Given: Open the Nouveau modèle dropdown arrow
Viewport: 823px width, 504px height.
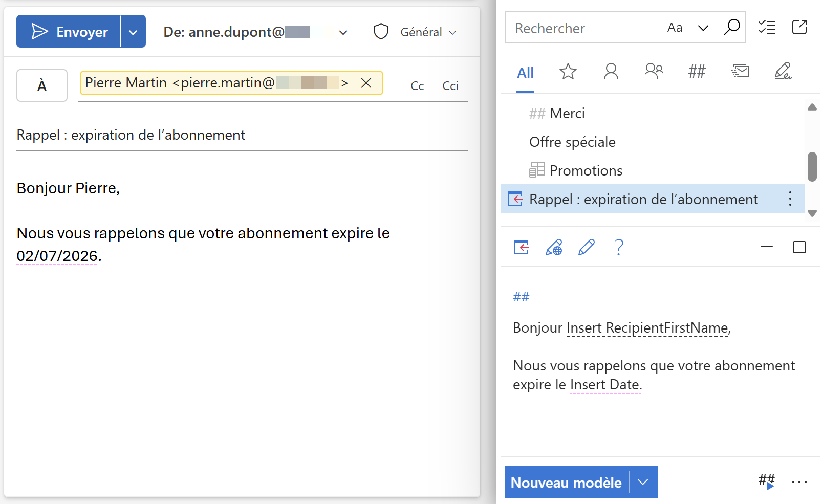Looking at the screenshot, I should tap(643, 482).
